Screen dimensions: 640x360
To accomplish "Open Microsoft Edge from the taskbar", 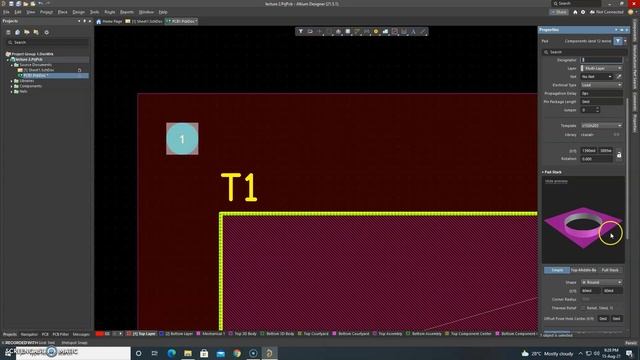I will click(x=171, y=353).
